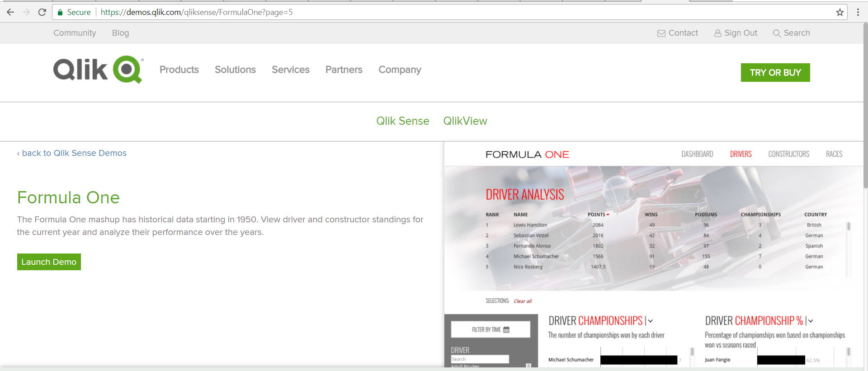Switch to the Constructors tab
The height and width of the screenshot is (371, 868).
pyautogui.click(x=789, y=154)
